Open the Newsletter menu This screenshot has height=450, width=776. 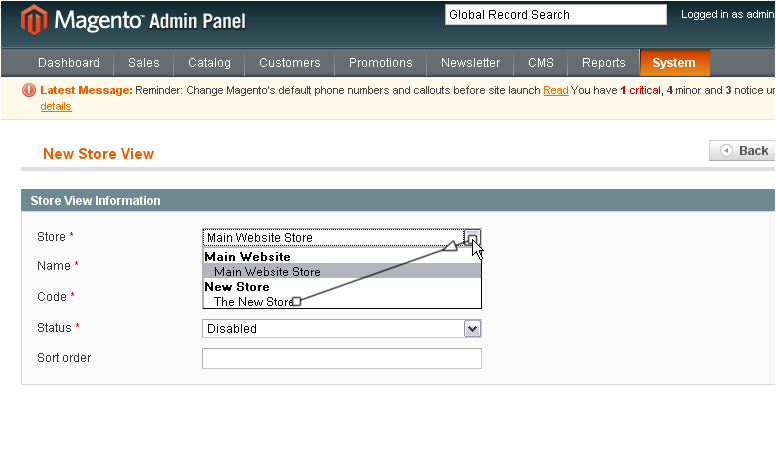click(x=470, y=63)
